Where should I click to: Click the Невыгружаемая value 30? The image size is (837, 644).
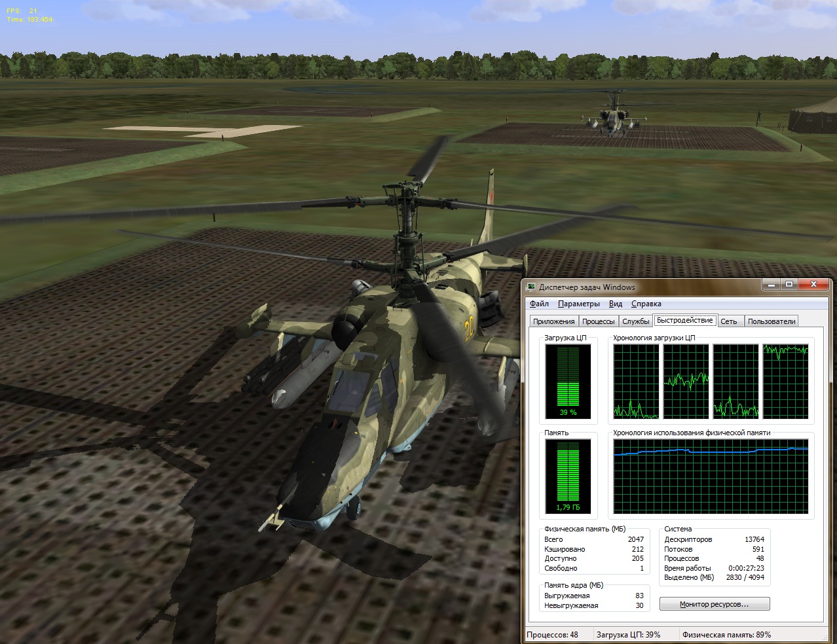pos(639,605)
